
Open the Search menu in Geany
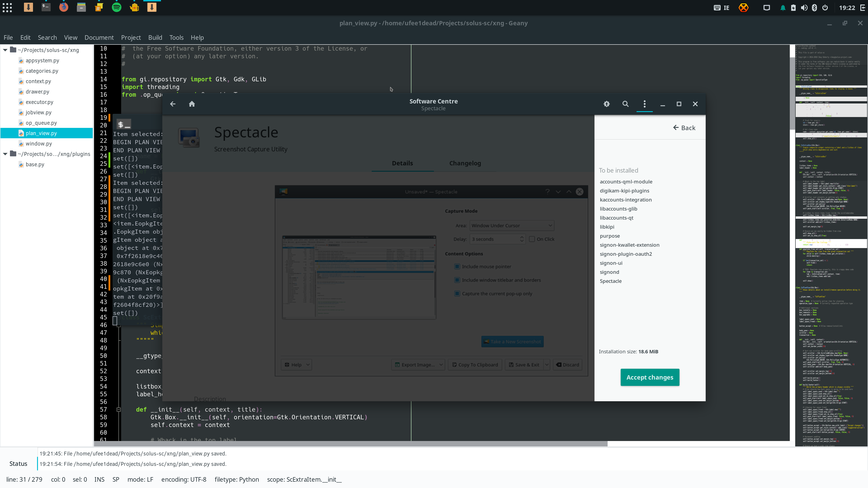(47, 37)
